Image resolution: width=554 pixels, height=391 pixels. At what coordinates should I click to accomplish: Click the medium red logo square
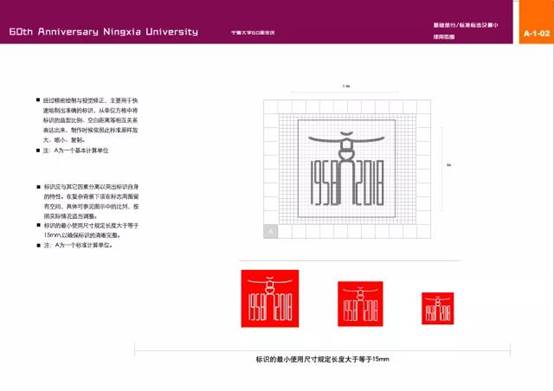360,304
